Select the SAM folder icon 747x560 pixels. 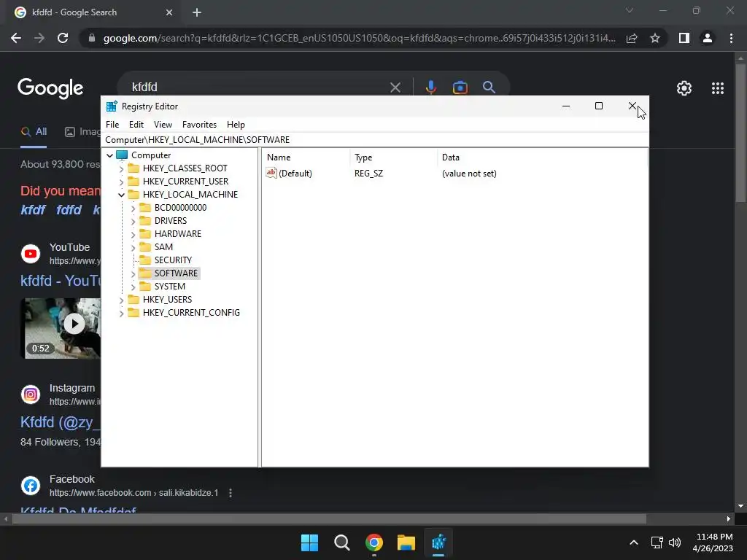coord(145,246)
